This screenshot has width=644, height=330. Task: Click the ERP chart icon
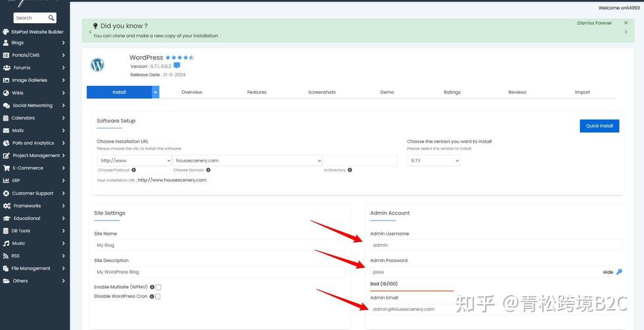coord(6,180)
